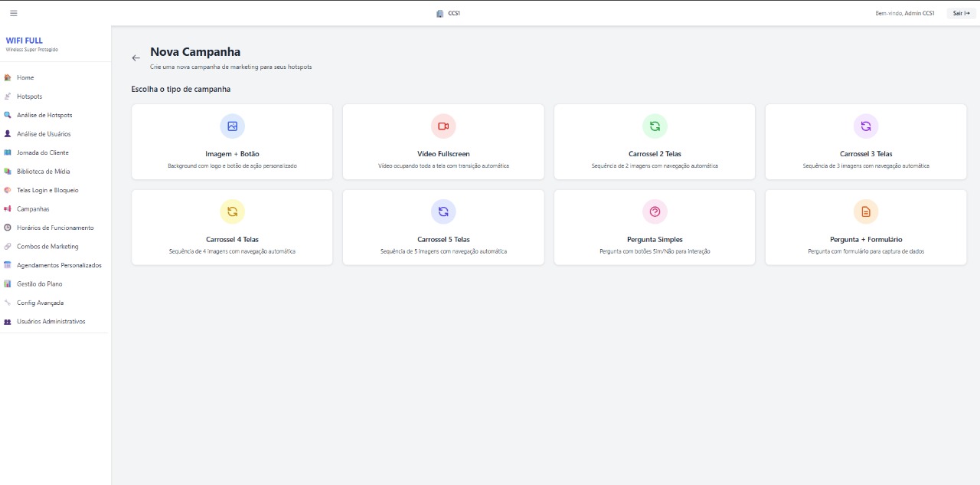The image size is (980, 485).
Task: Pick the Carrossel 4 Telas yellow icon
Action: coord(232,211)
